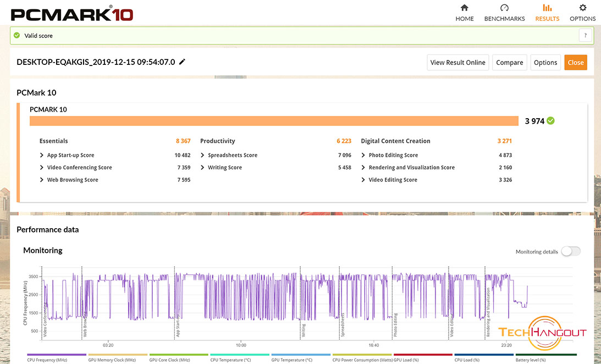The height and width of the screenshot is (364, 601).
Task: Click the Productivity heading
Action: (218, 141)
